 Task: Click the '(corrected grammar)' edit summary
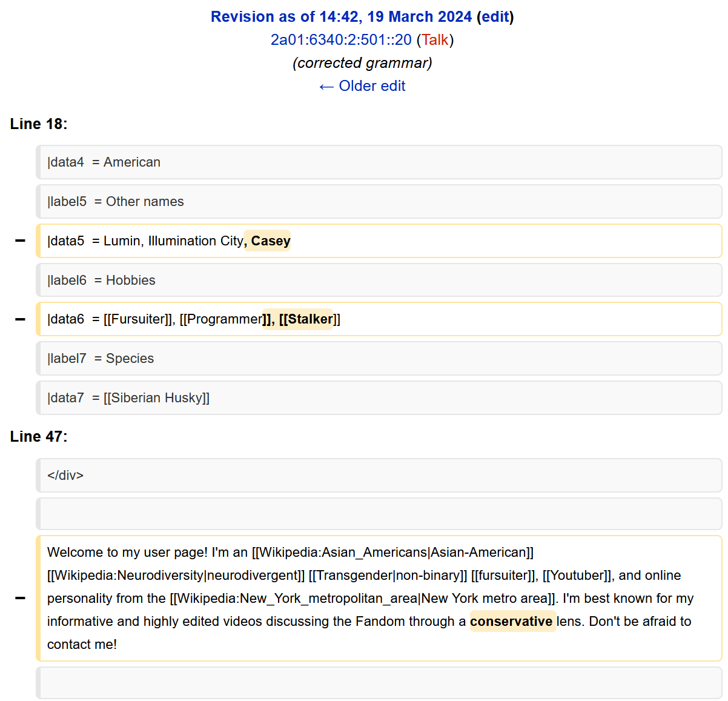coord(362,63)
